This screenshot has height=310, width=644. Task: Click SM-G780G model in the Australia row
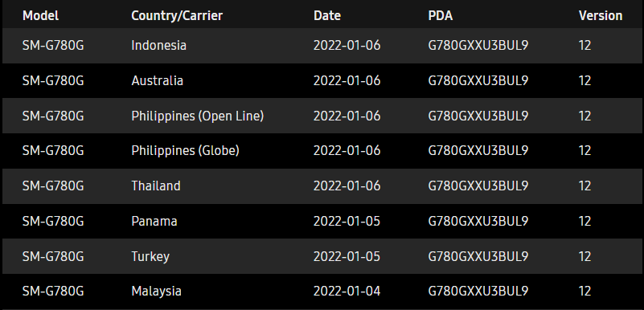(53, 81)
